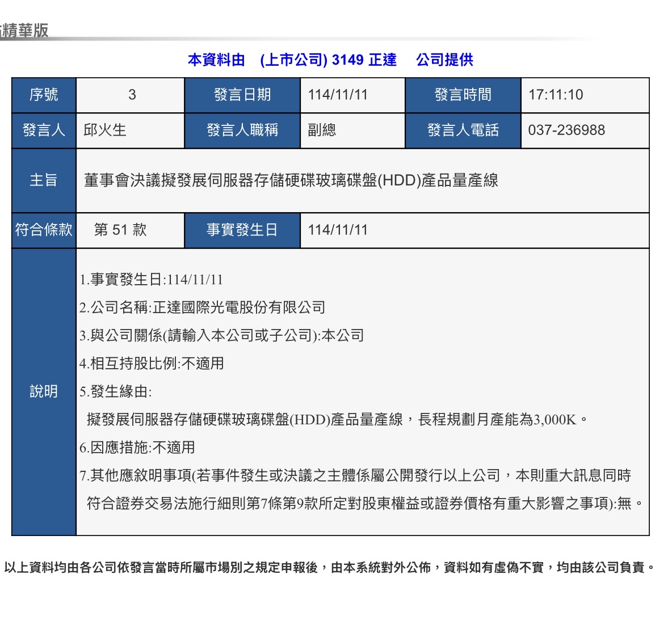Select line 6.因應措施:不適用
The height and width of the screenshot is (629, 672).
pos(137,448)
